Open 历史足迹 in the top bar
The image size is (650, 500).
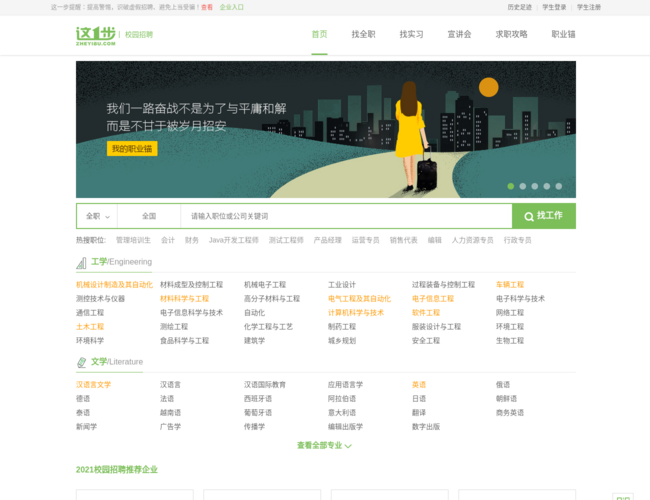click(519, 7)
